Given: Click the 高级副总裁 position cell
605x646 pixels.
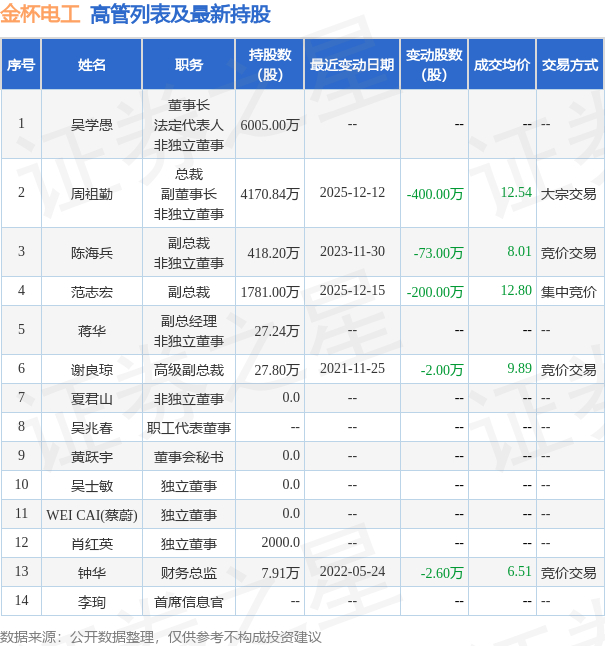Looking at the screenshot, I should coord(189,369).
